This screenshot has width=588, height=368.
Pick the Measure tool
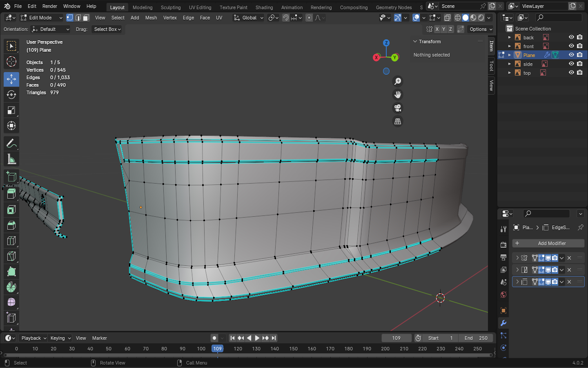tap(11, 159)
